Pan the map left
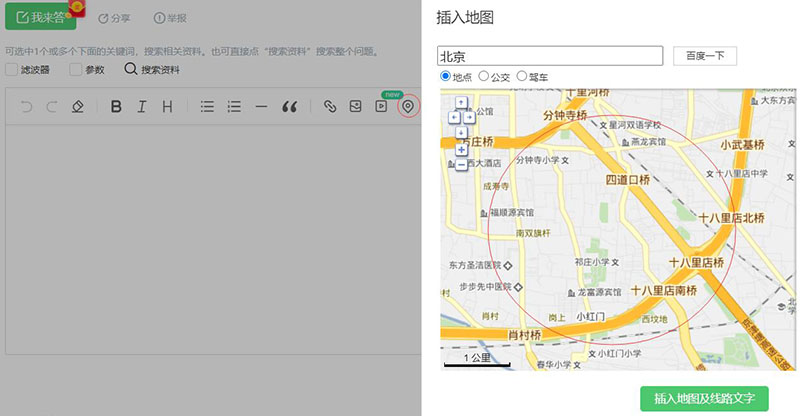Viewport: 800px width, 416px height. [x=454, y=117]
